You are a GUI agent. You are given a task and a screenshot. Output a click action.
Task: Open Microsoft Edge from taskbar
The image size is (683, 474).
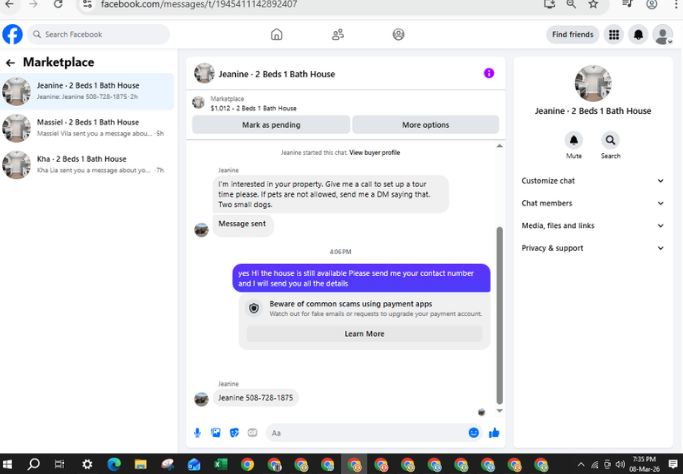[114, 464]
